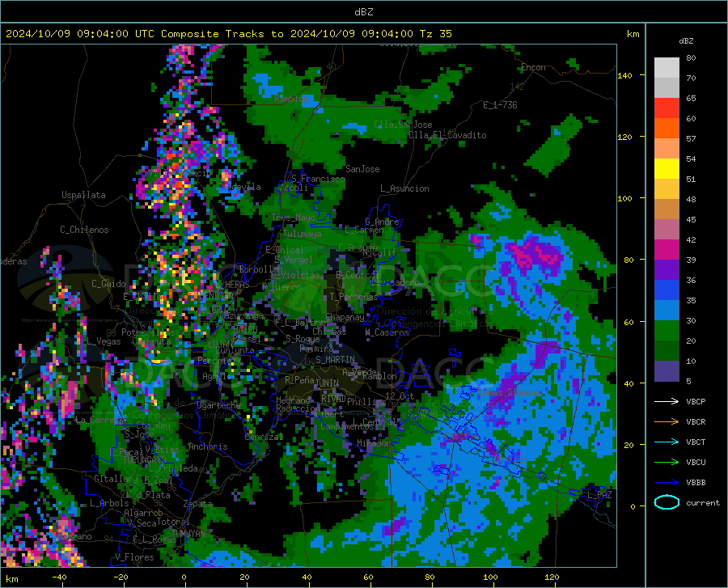Screen dimensions: 728x588
Task: Select the light gray 70-80 dBZ swatch
Action: click(667, 68)
